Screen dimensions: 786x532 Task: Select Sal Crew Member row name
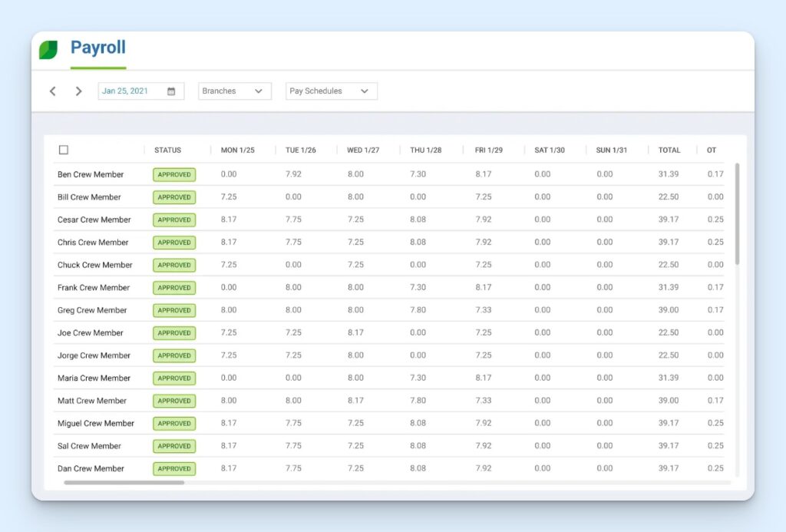(x=89, y=446)
